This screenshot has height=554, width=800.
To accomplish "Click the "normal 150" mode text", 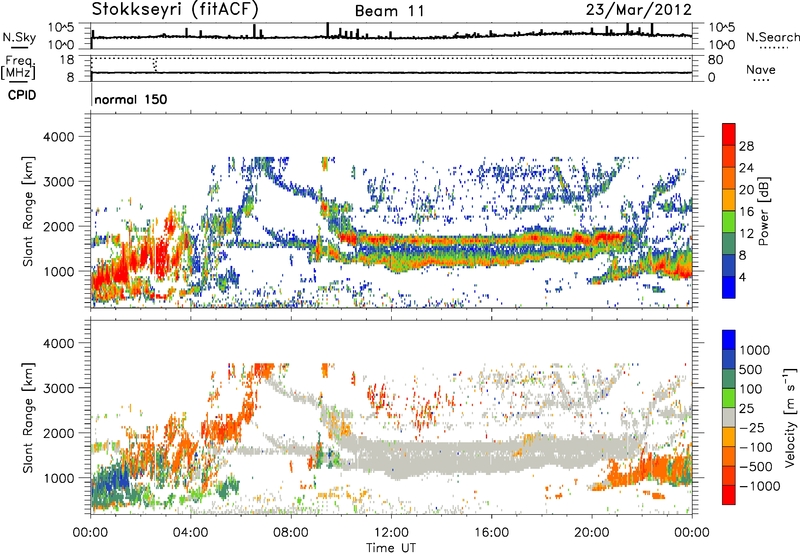I will [131, 99].
